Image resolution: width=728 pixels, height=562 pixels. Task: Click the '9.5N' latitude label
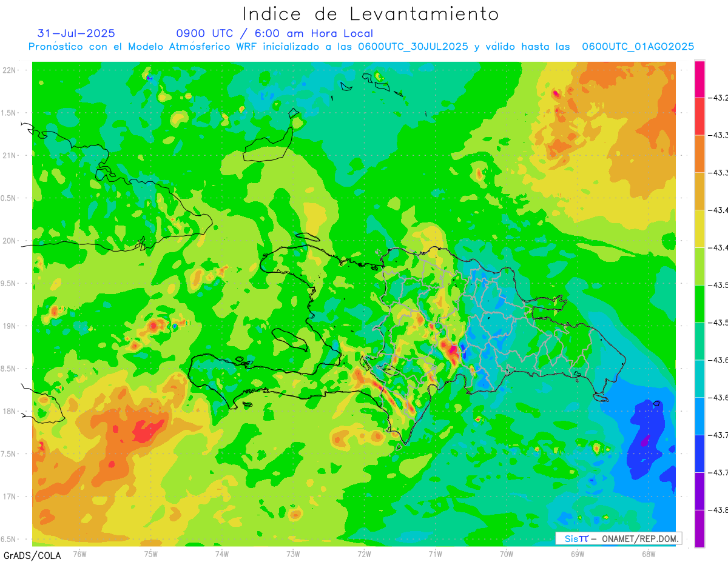(9, 283)
